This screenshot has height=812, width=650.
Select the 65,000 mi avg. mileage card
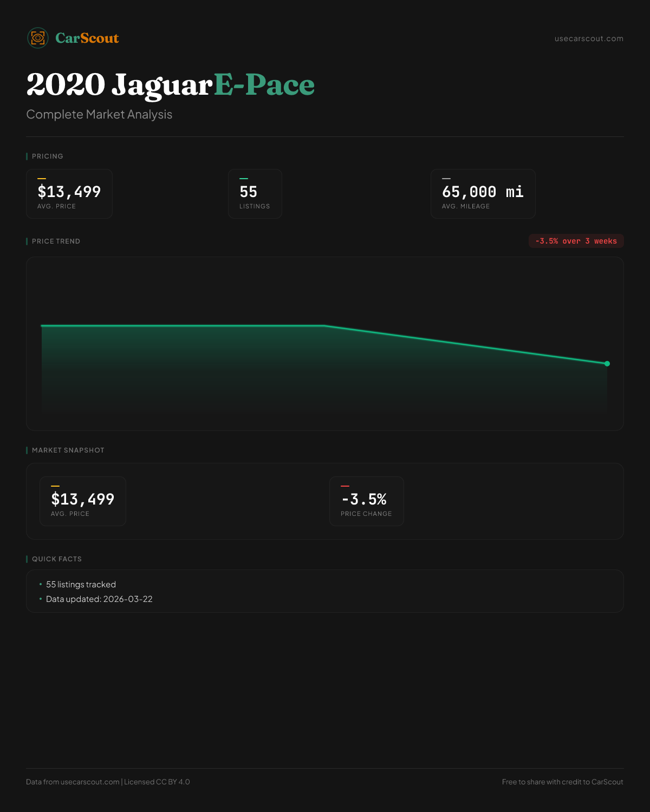click(x=483, y=194)
